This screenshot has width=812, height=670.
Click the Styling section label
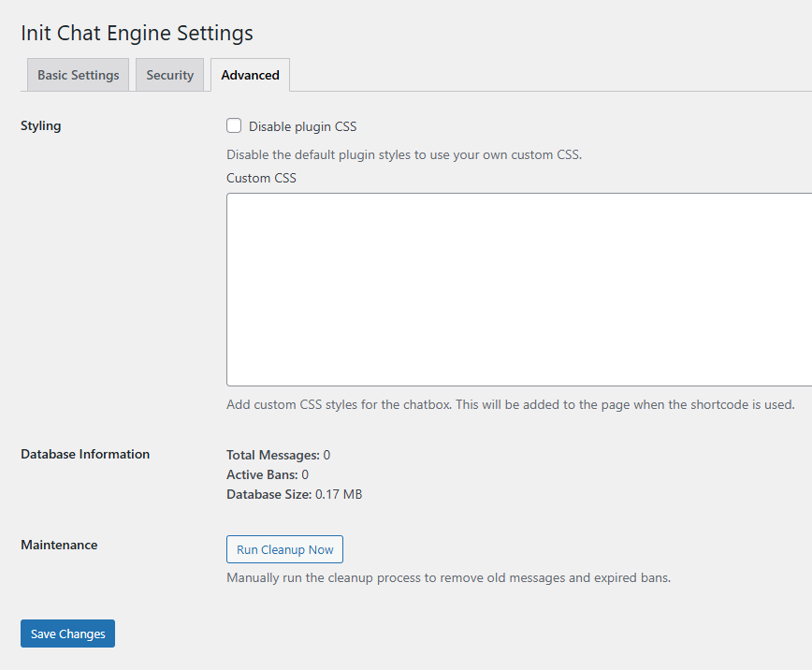tap(40, 125)
